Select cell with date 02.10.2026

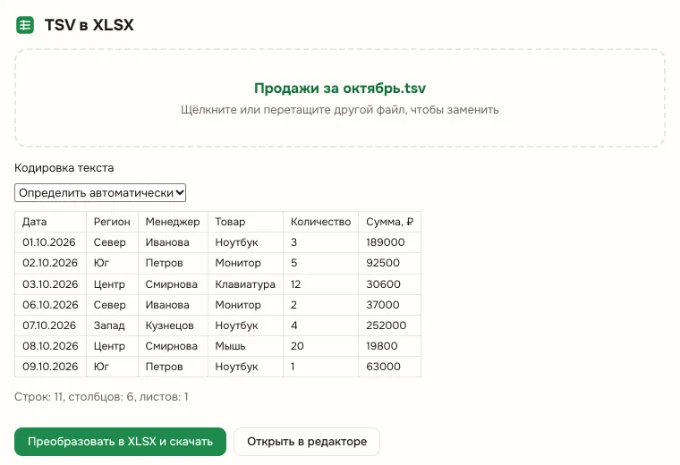click(50, 263)
